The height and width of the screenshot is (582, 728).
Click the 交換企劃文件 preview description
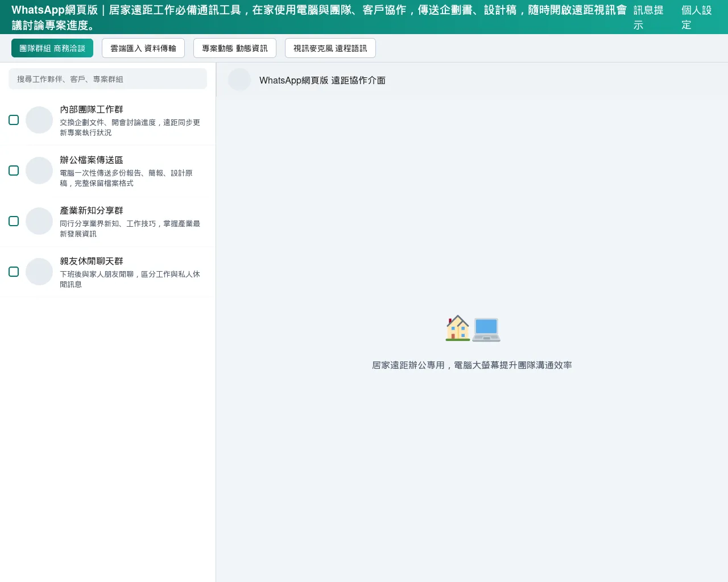coord(130,127)
